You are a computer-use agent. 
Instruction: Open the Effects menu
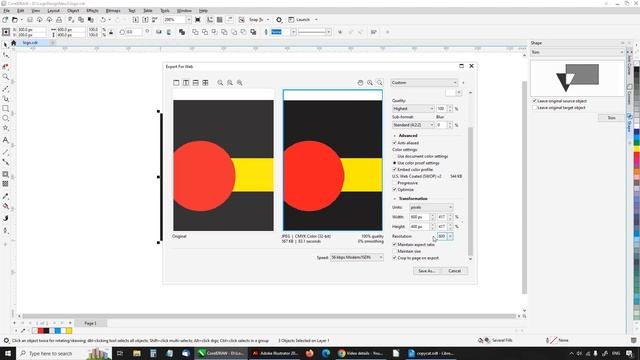coord(92,11)
